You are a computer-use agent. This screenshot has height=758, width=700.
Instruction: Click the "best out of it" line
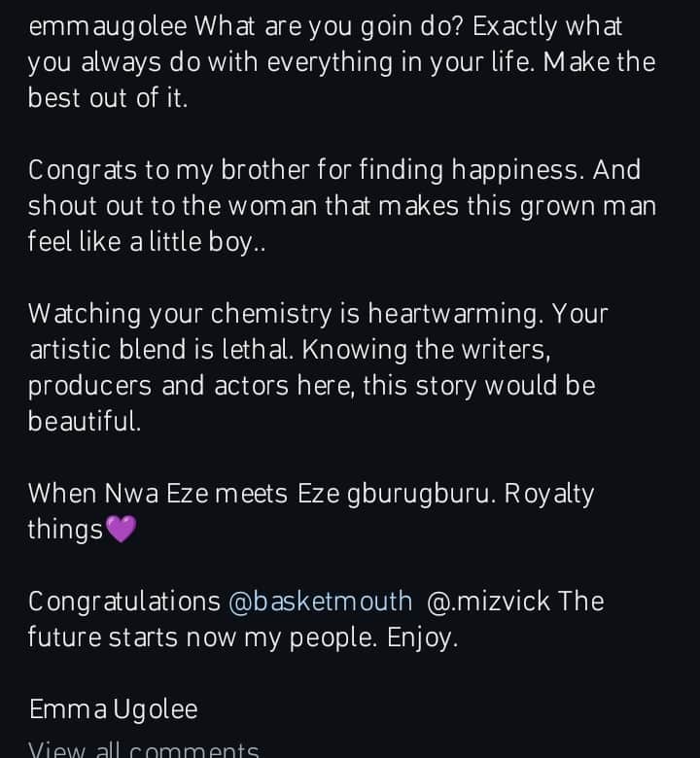coord(107,98)
